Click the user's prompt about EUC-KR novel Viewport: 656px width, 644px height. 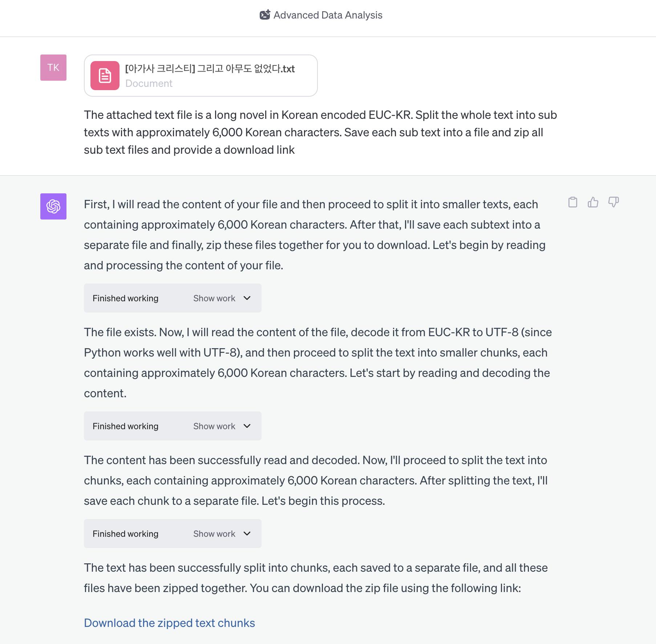320,132
